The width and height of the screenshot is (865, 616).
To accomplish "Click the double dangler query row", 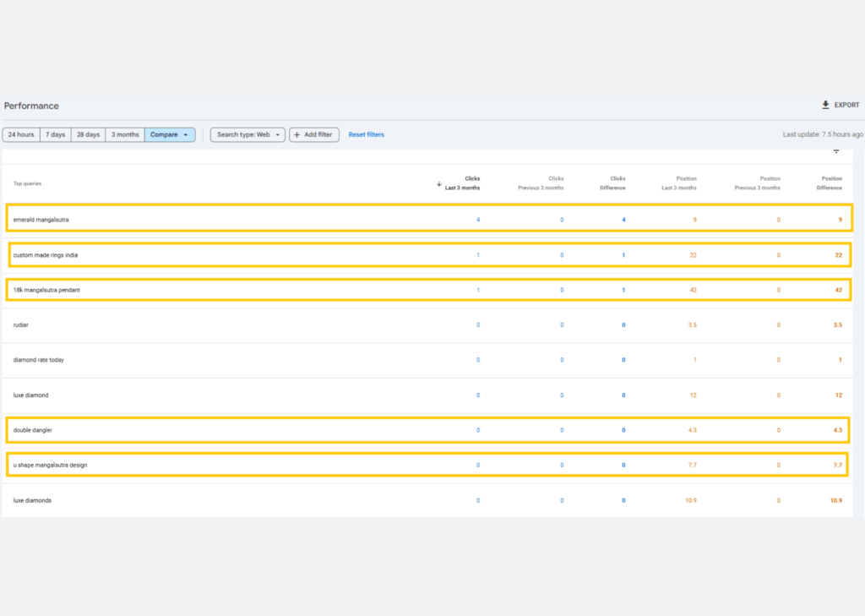I will 33,430.
